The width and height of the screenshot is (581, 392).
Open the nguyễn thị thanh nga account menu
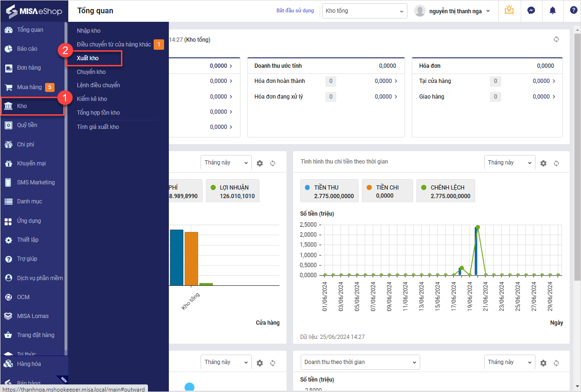tap(452, 11)
